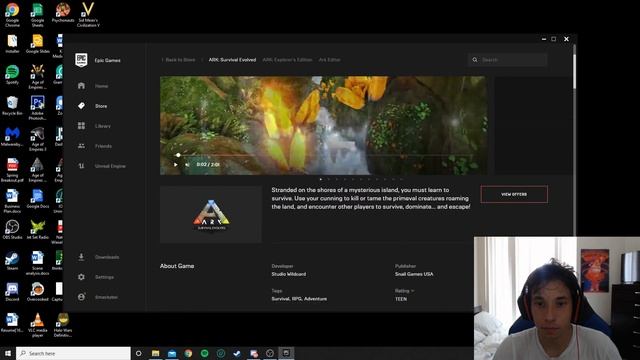Open the Unreal Engine section
This screenshot has width=640, height=360.
coord(110,166)
